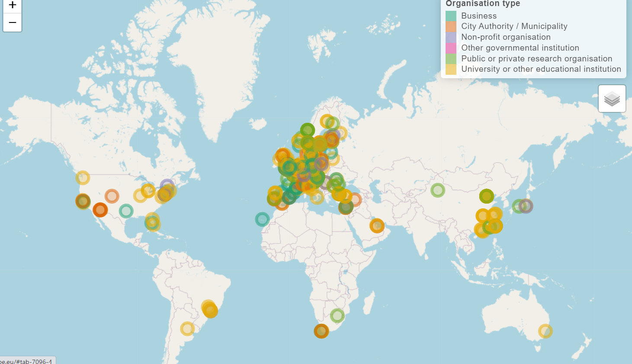This screenshot has height=364, width=632.
Task: Click the orange marker at South Africa's southern tip
Action: (321, 331)
